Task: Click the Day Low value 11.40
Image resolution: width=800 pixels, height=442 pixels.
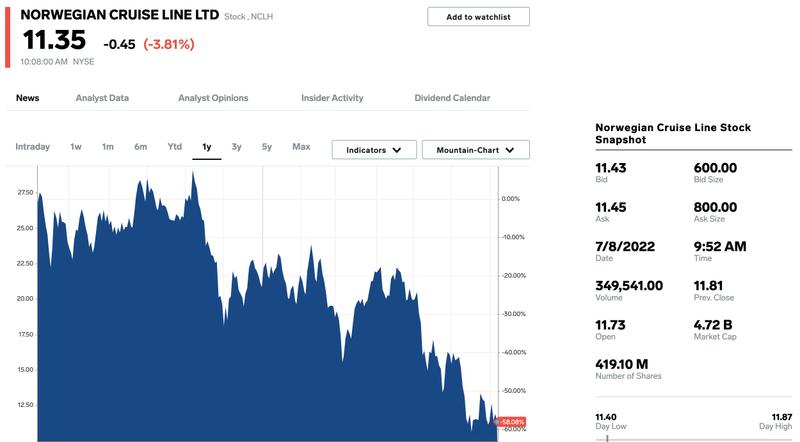Action: 606,417
